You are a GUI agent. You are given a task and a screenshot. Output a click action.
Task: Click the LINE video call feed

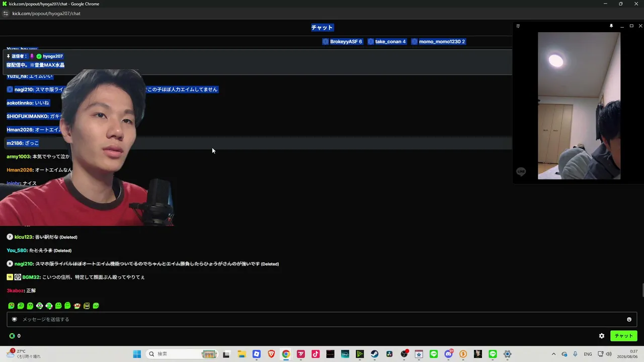[579, 106]
